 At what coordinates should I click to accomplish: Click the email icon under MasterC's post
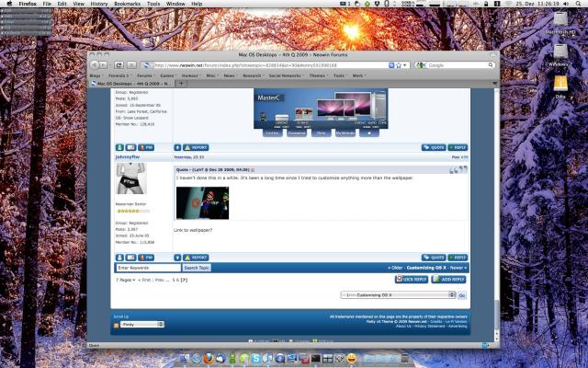tap(130, 147)
